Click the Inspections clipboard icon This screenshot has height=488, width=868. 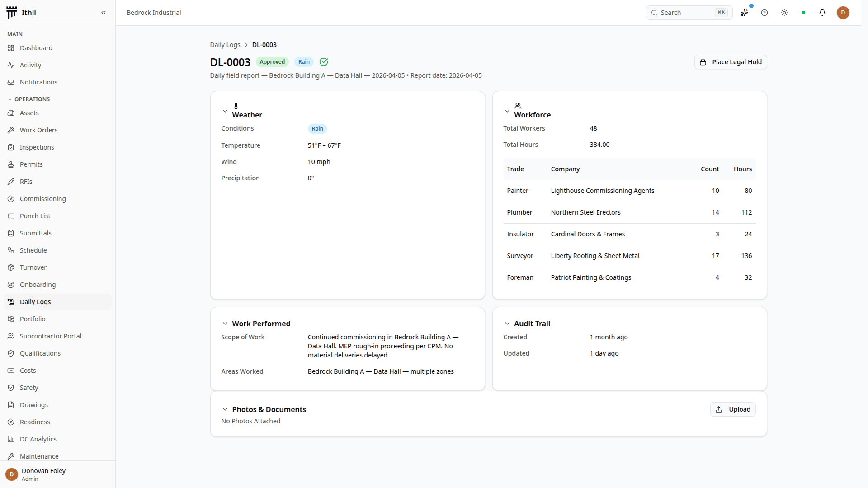point(11,147)
